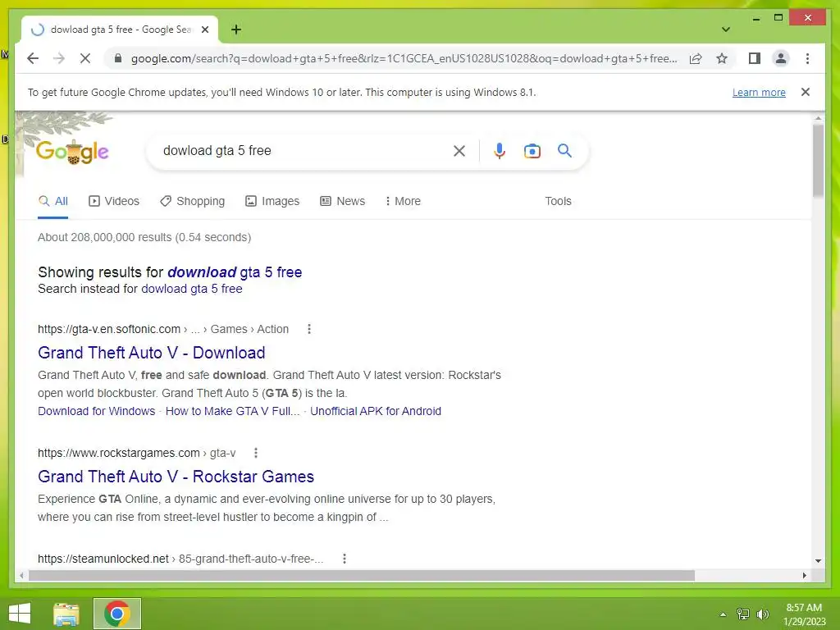Select the All results tab

(x=53, y=201)
